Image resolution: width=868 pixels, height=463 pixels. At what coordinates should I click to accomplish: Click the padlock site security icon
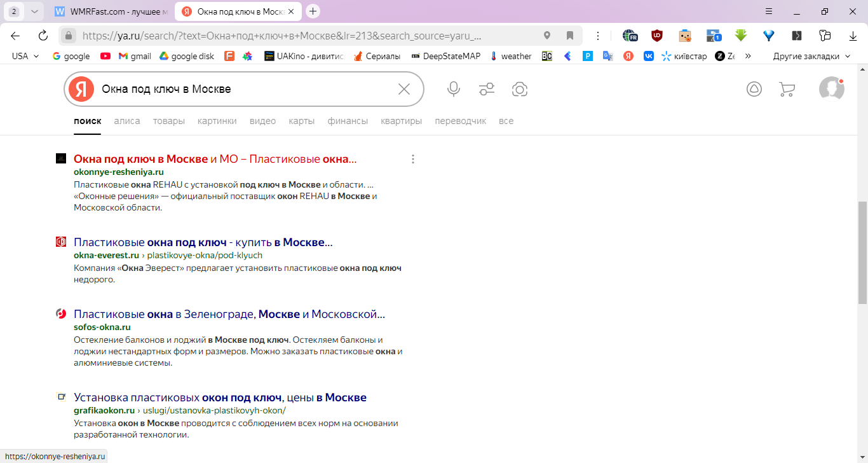[x=69, y=36]
